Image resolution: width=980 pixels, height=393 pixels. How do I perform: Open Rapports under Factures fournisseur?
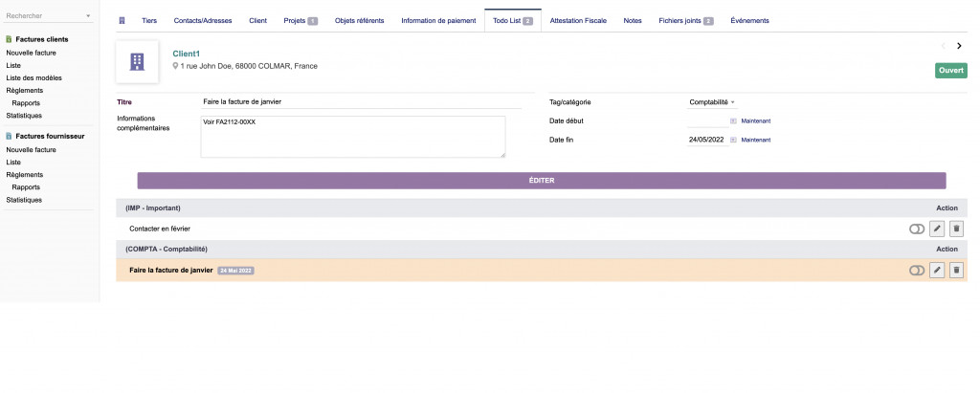coord(26,187)
